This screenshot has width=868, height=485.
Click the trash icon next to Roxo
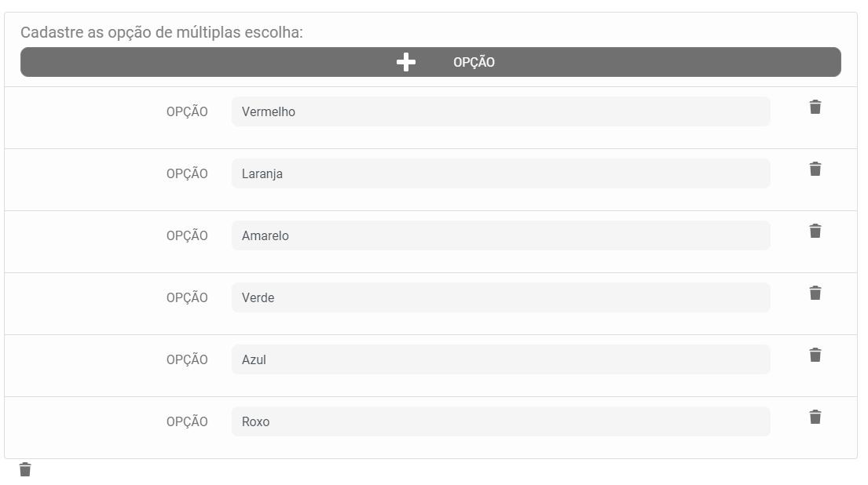(x=815, y=418)
